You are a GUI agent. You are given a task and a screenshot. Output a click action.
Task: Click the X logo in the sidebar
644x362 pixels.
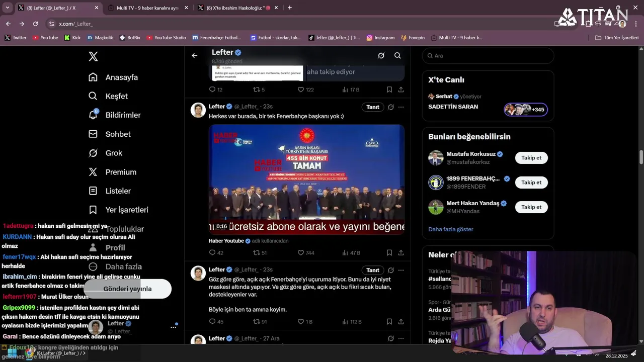[x=93, y=56]
